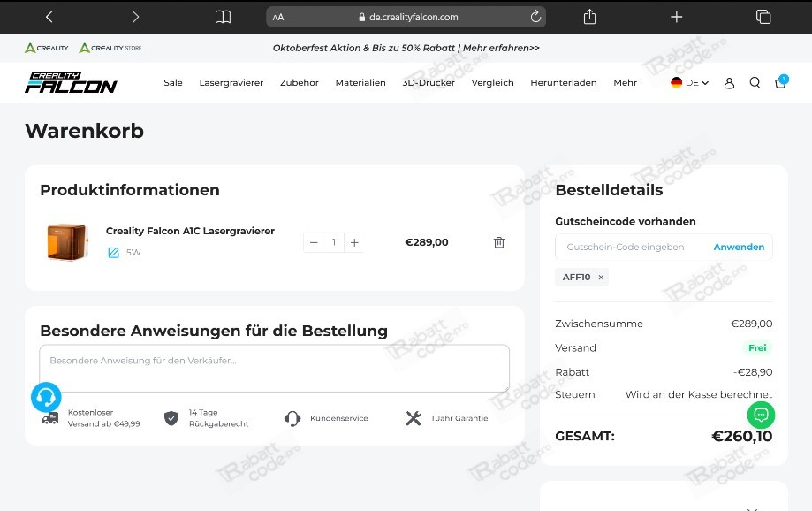The width and height of the screenshot is (812, 511).
Task: Open the Creality logo link
Action: click(47, 48)
